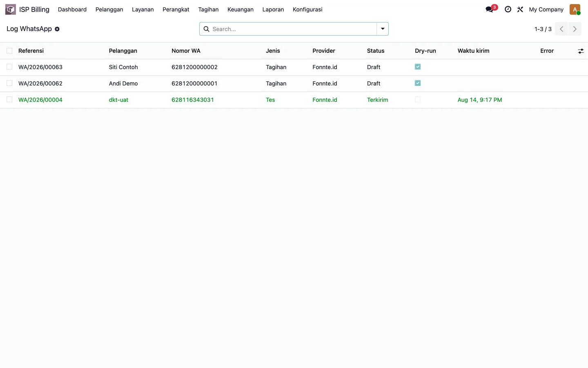Open the ISP Billing app home icon
Screen dimensions: 588x368
11,9
